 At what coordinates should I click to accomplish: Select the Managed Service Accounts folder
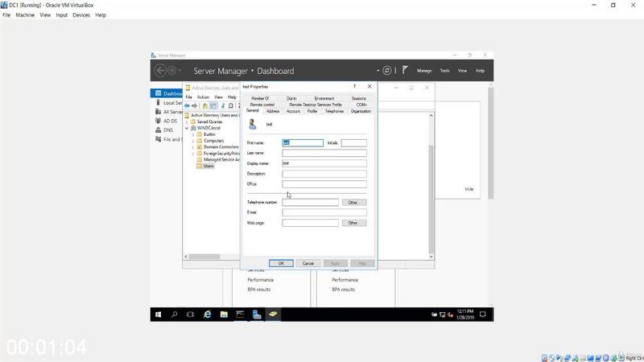tap(218, 159)
